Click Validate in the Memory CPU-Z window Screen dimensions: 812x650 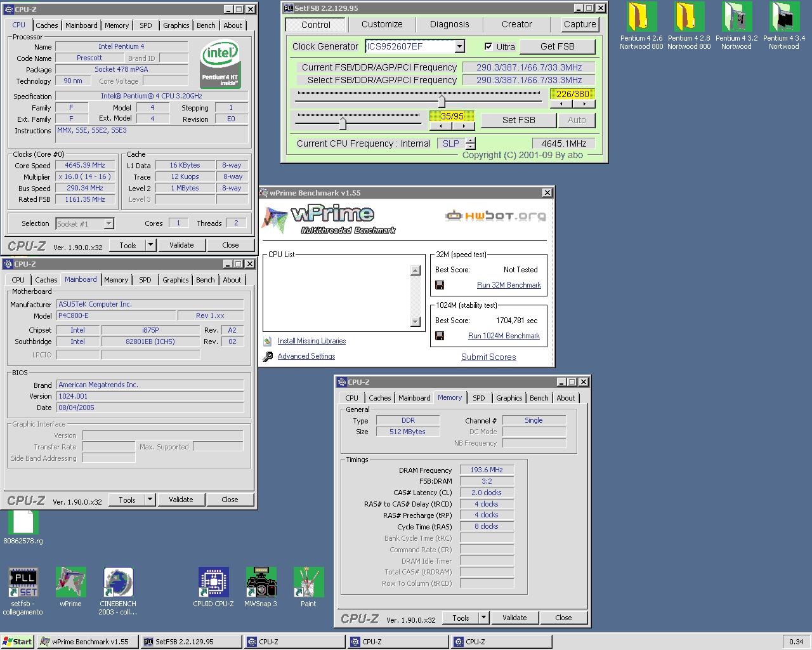[x=514, y=618]
